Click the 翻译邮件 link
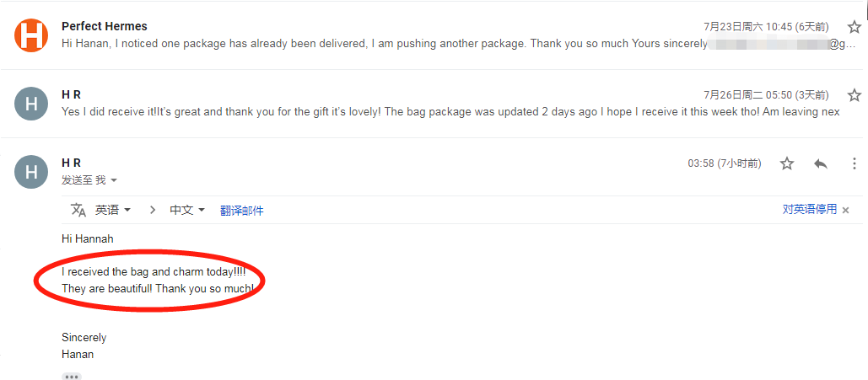 point(242,211)
